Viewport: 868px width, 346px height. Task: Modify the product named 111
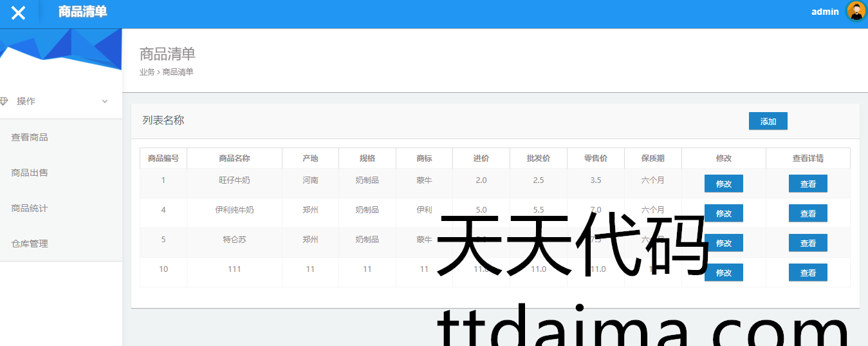click(x=723, y=273)
